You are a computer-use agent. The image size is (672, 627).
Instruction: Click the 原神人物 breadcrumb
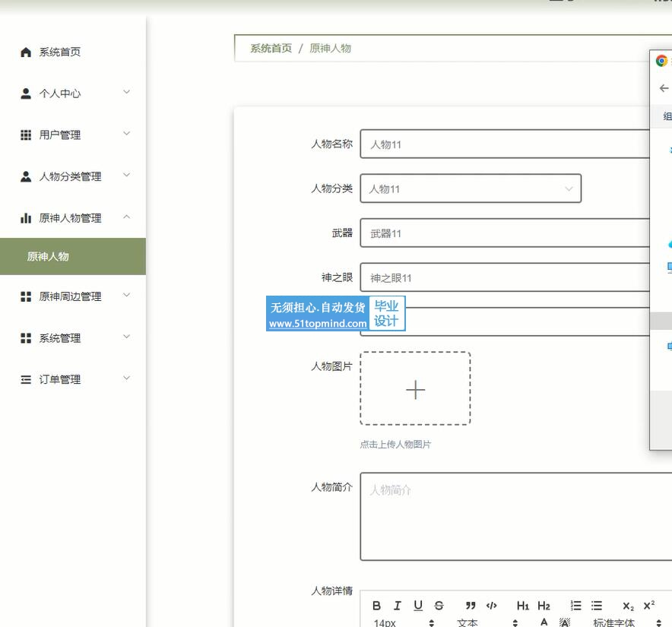[x=330, y=48]
